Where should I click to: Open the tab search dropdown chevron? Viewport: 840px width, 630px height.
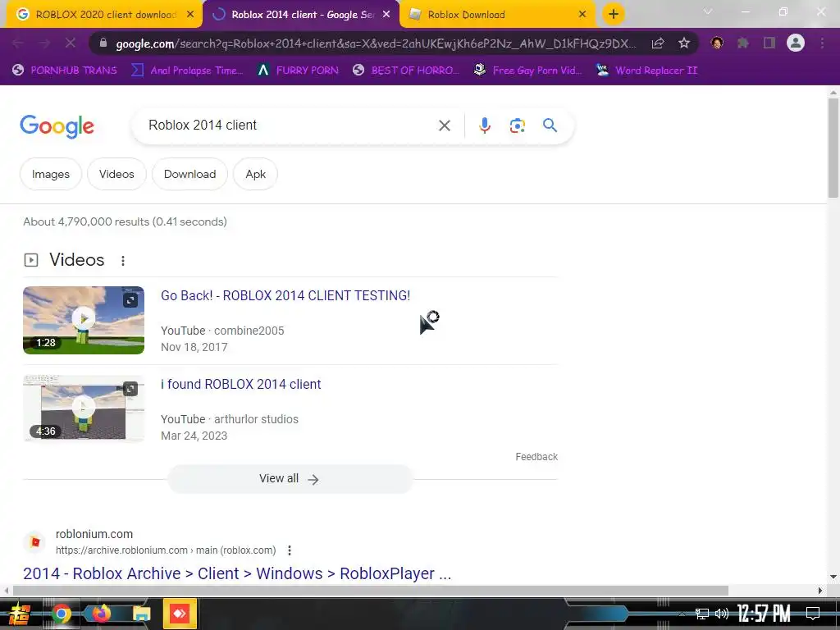pos(708,11)
